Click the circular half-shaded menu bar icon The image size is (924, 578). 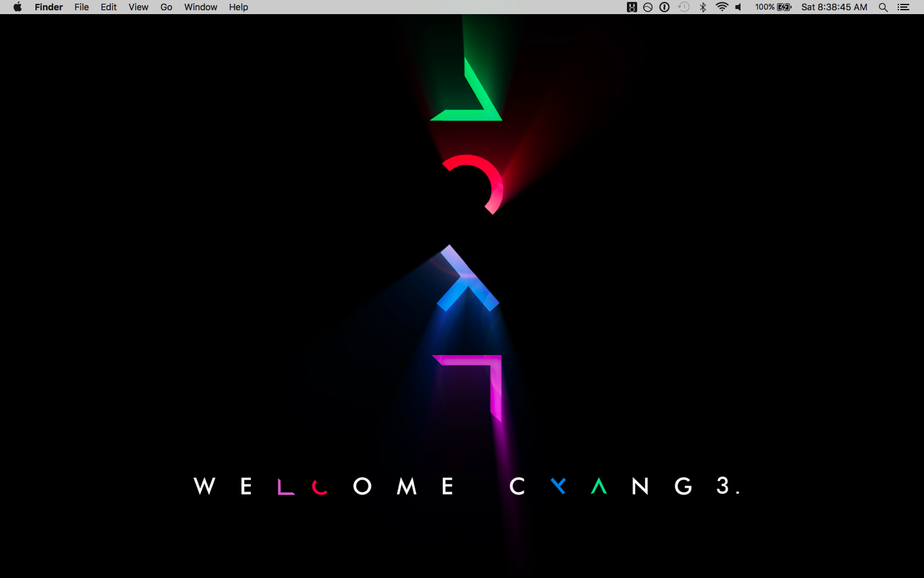tap(648, 7)
